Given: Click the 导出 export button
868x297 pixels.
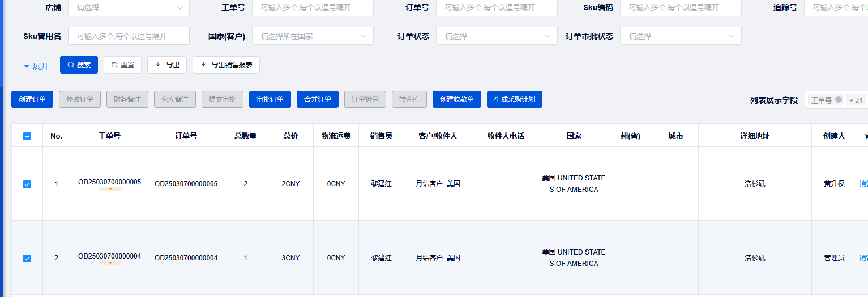Looking at the screenshot, I should coord(167,65).
